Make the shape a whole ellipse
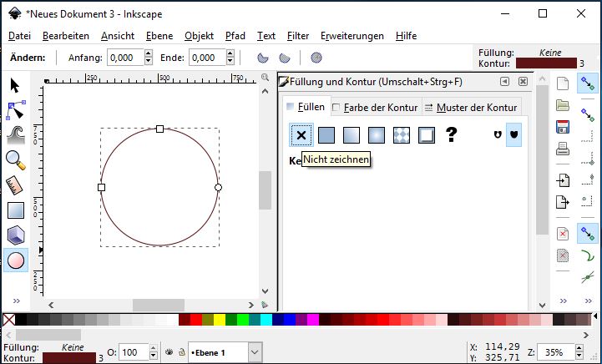The height and width of the screenshot is (364, 602). (316, 58)
